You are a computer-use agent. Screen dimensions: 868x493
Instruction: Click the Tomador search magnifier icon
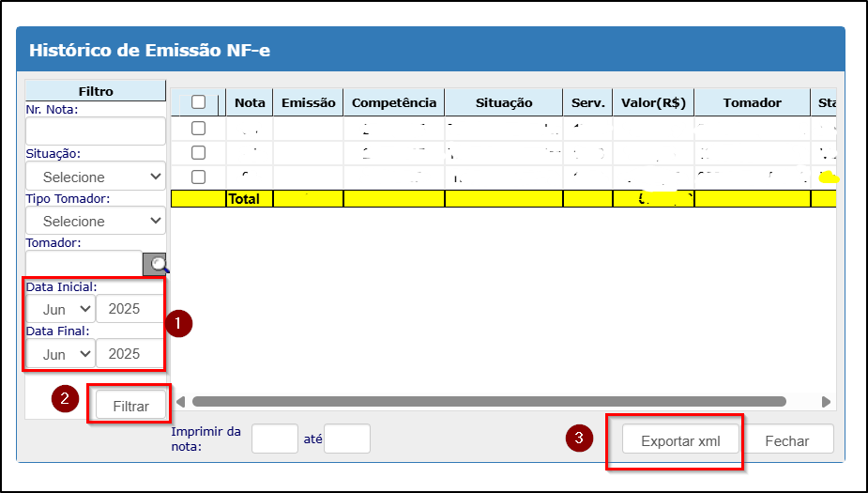pos(155,265)
